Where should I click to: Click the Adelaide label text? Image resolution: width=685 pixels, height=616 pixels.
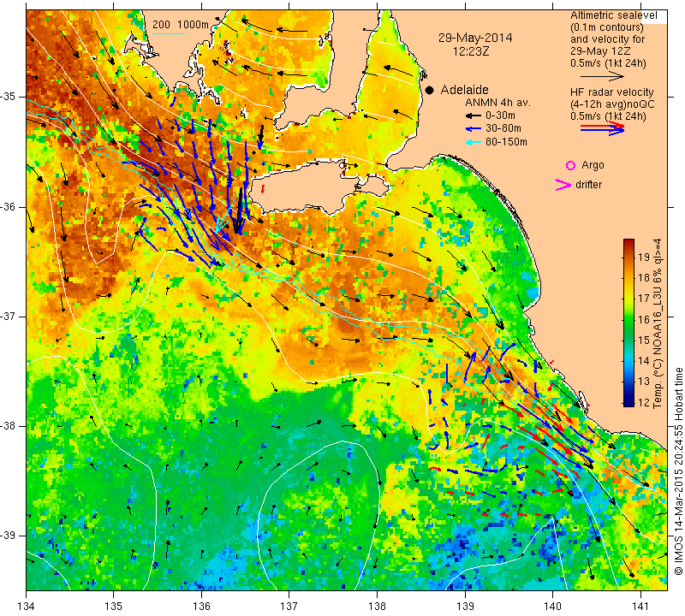coord(464,90)
